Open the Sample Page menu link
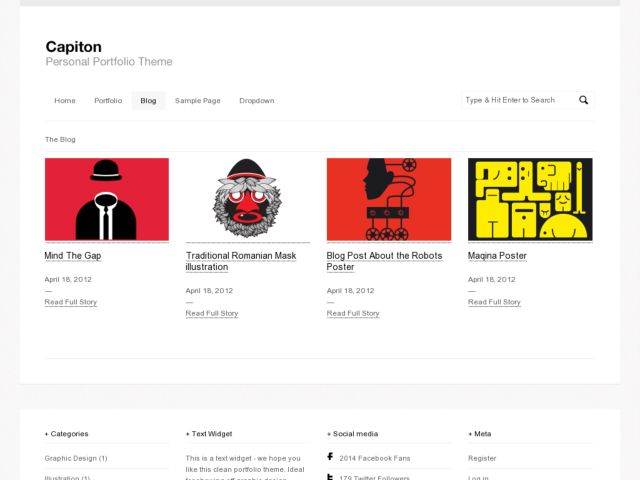Screen dimensions: 640x480 (x=197, y=101)
